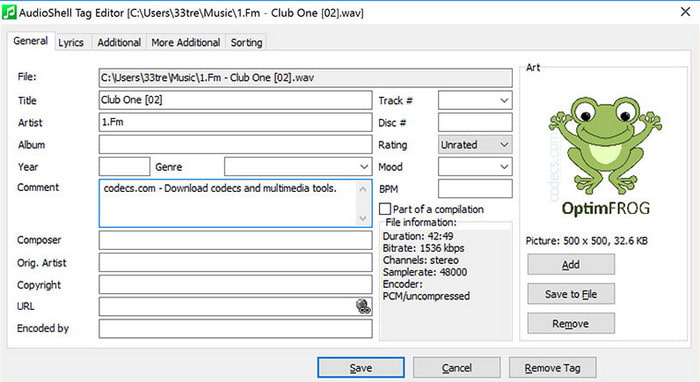
Task: Click the BPM input field
Action: click(x=475, y=189)
